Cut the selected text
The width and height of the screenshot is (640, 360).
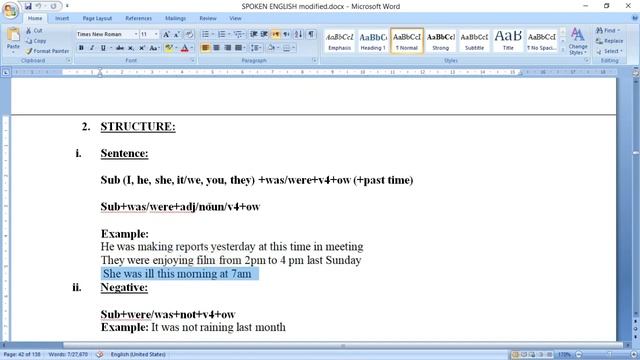tap(34, 31)
